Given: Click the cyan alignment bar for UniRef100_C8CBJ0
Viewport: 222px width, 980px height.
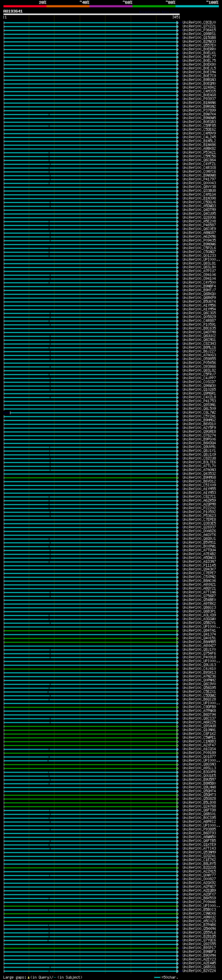Looking at the screenshot, I should click(91, 23).
